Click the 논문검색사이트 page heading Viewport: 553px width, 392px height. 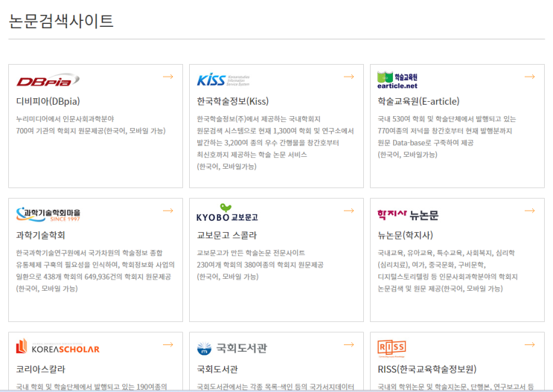click(61, 21)
